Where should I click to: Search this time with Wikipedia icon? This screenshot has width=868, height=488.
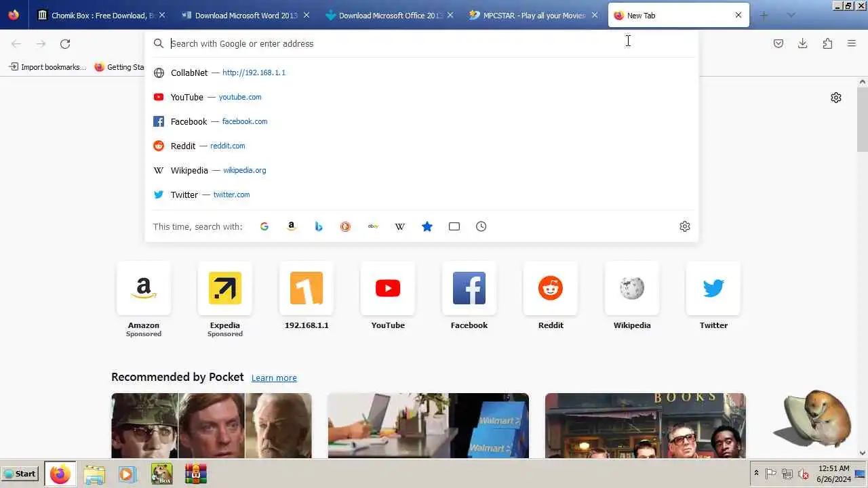click(x=400, y=226)
